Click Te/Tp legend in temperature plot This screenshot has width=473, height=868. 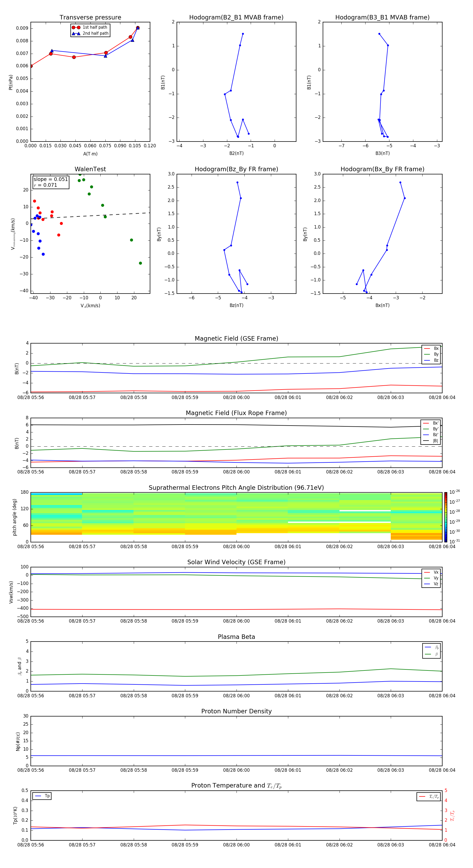429,797
